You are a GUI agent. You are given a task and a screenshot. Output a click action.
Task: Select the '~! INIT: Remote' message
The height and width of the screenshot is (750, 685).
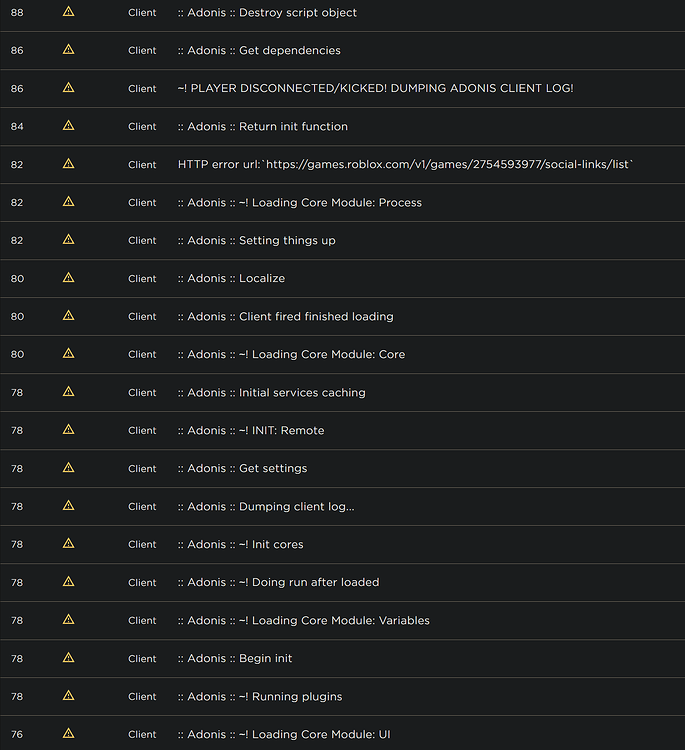click(251, 430)
